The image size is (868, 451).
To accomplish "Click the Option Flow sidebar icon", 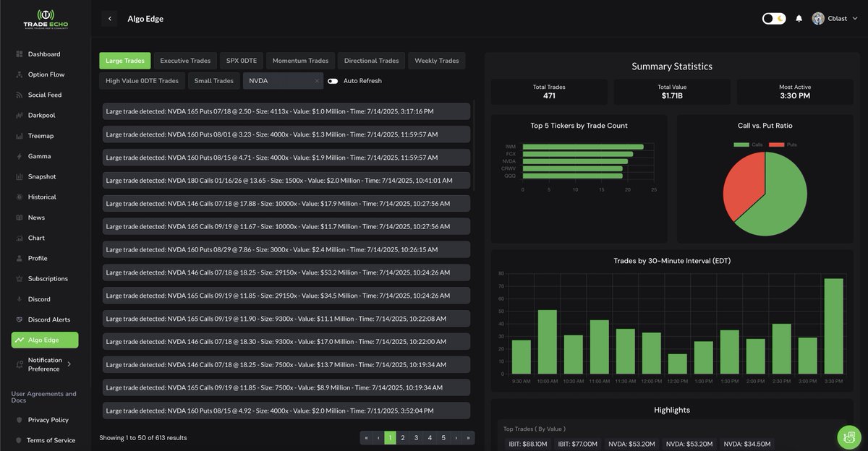I will [20, 74].
